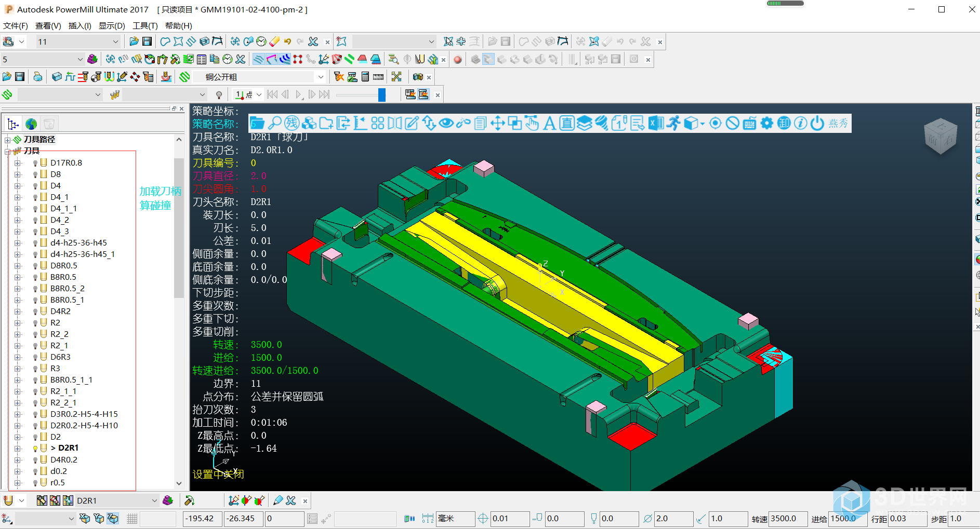Click the 加载刀柄算碰撞 text button
This screenshot has height=529, width=980.
pyautogui.click(x=160, y=198)
